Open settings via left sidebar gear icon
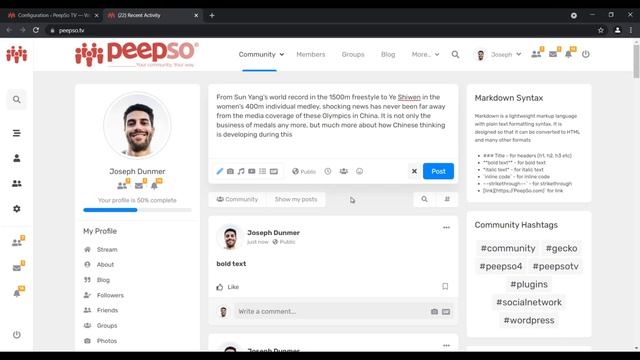This screenshot has width=640, height=360. pos(17,209)
